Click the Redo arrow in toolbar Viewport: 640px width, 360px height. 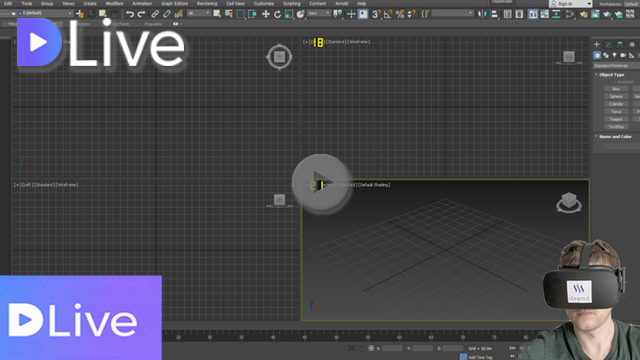pos(141,14)
